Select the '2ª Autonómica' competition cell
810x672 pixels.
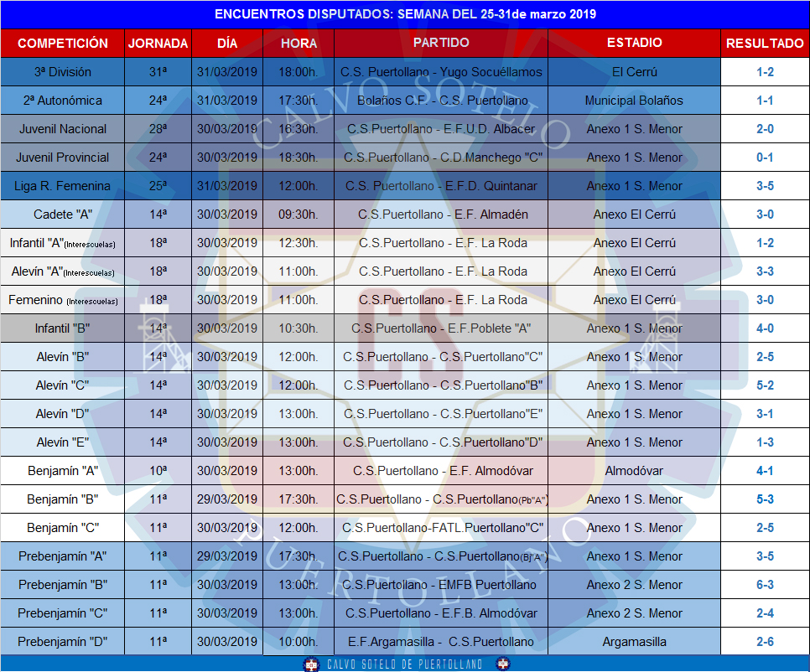coord(63,100)
